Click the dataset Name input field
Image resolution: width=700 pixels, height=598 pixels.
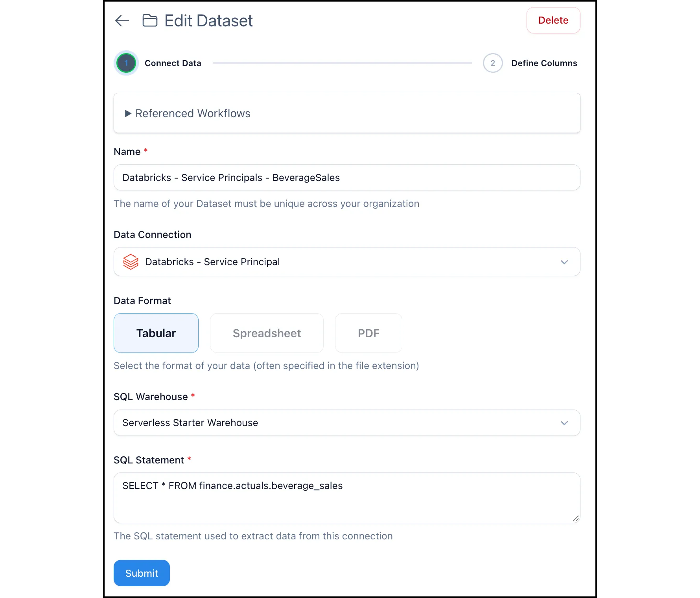pos(347,177)
